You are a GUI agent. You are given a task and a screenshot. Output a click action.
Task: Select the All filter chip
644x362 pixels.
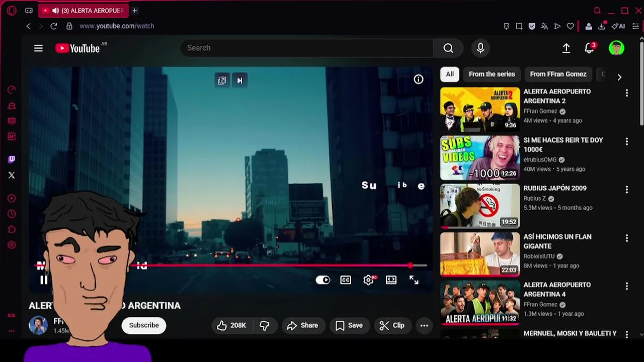pos(450,74)
